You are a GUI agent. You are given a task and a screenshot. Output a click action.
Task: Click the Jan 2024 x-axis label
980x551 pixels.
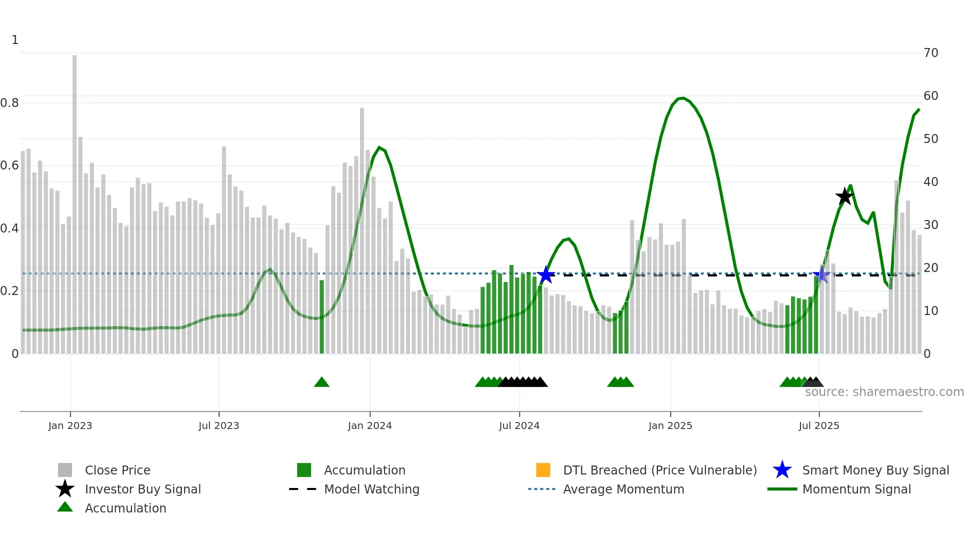click(x=369, y=425)
